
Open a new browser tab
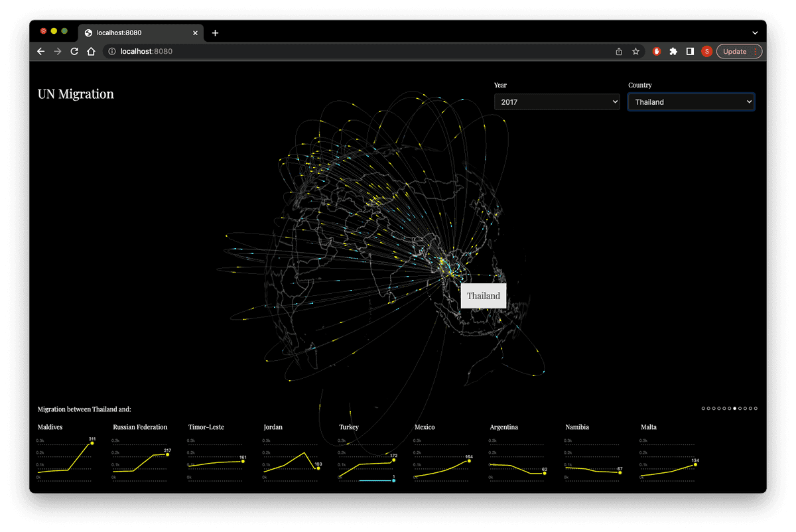(215, 33)
